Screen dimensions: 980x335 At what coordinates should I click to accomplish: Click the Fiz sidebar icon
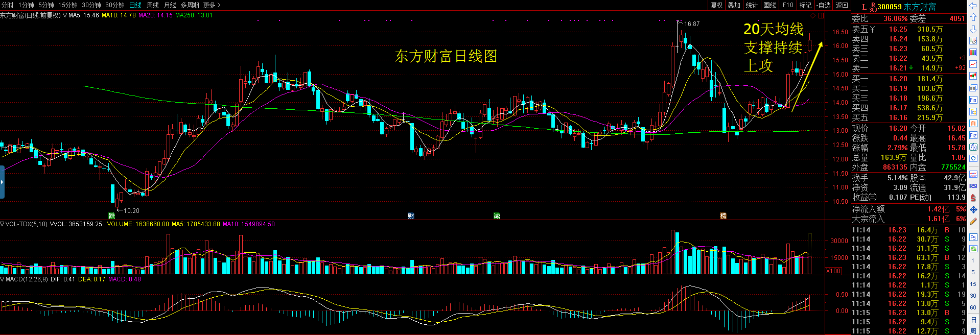pos(973,135)
